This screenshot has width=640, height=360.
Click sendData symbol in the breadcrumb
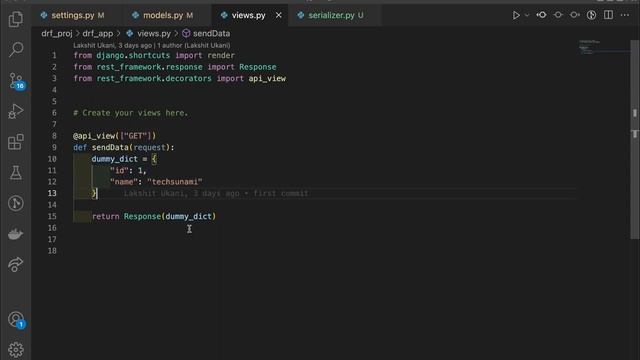pyautogui.click(x=211, y=33)
